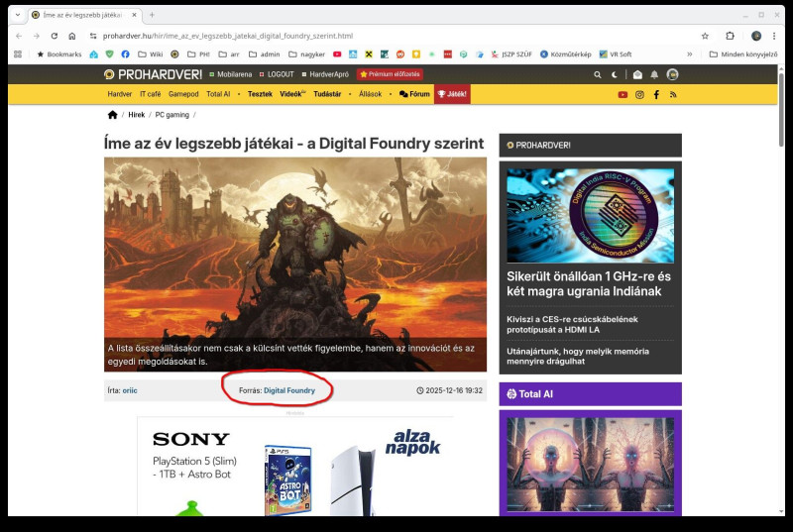This screenshot has width=793, height=532.
Task: Open Prohardver Facebook icon in yellow bar
Action: pyautogui.click(x=656, y=94)
